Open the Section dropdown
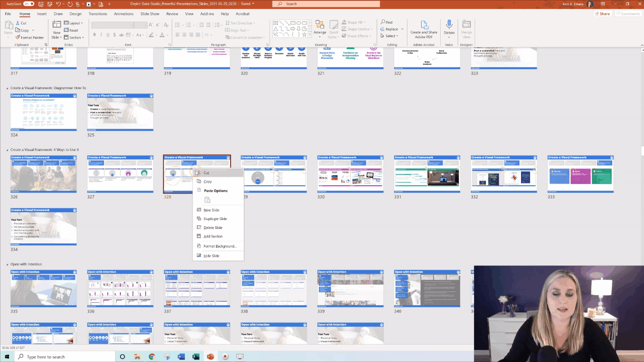Image resolution: width=644 pixels, height=362 pixels. [74, 37]
